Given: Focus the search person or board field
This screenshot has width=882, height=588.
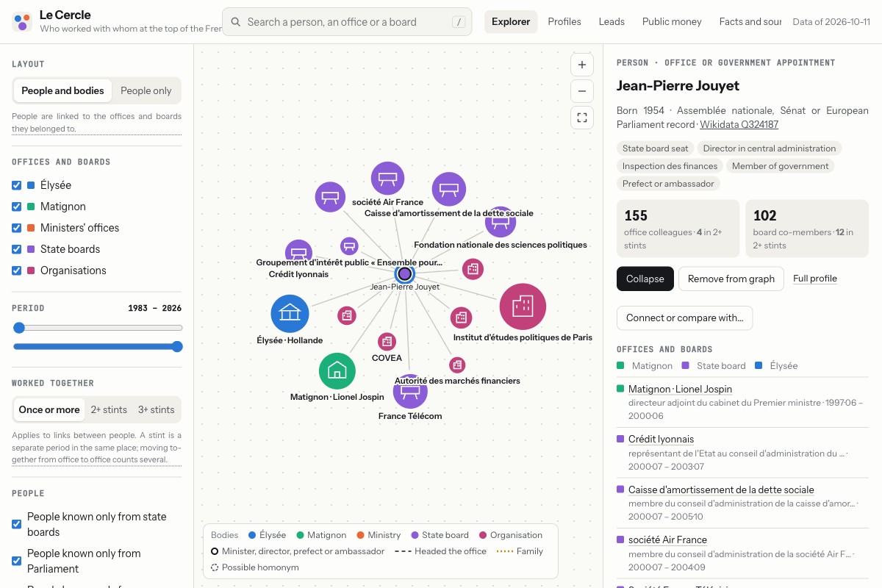Looking at the screenshot, I should (x=347, y=22).
